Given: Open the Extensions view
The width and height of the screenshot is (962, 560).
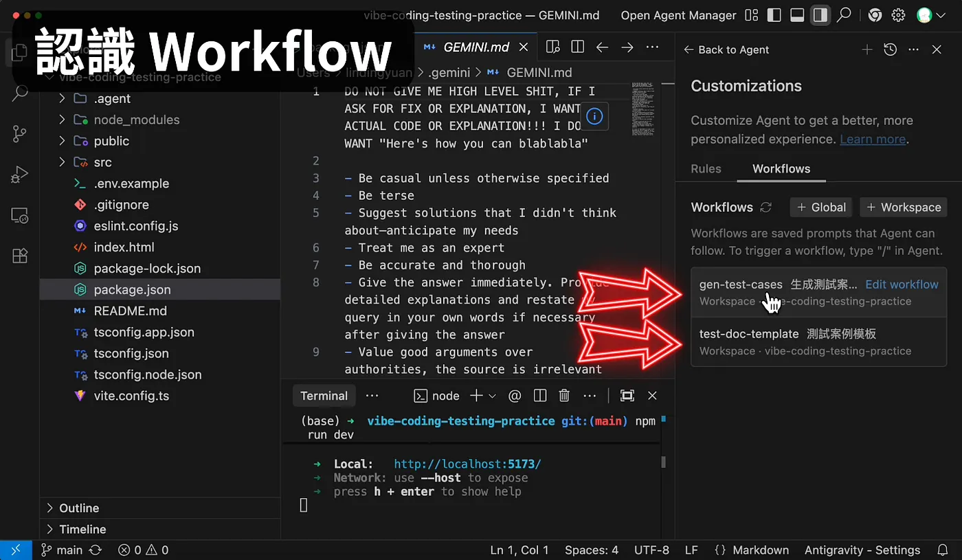Looking at the screenshot, I should tap(20, 256).
